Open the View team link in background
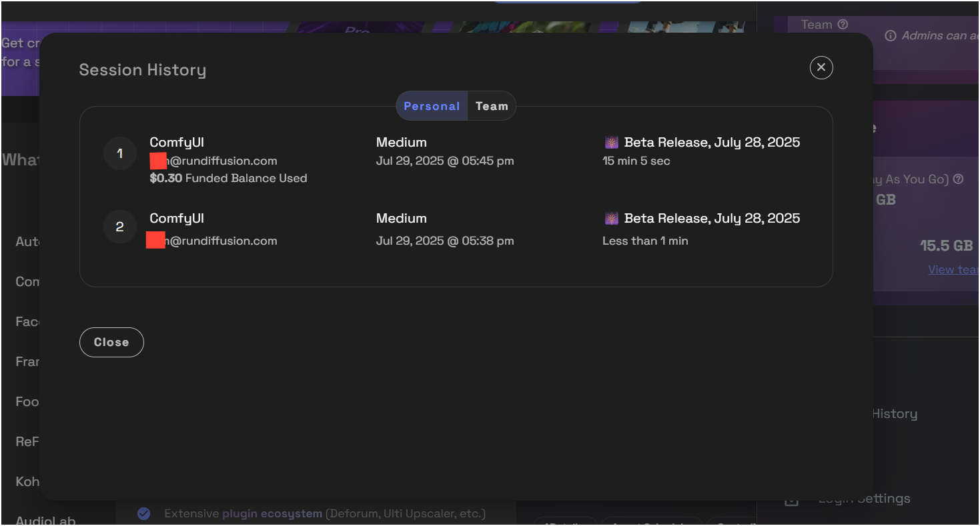 point(953,269)
